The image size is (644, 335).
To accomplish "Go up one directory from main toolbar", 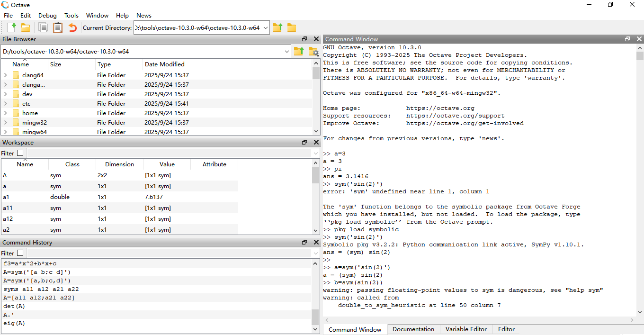I will pyautogui.click(x=277, y=28).
